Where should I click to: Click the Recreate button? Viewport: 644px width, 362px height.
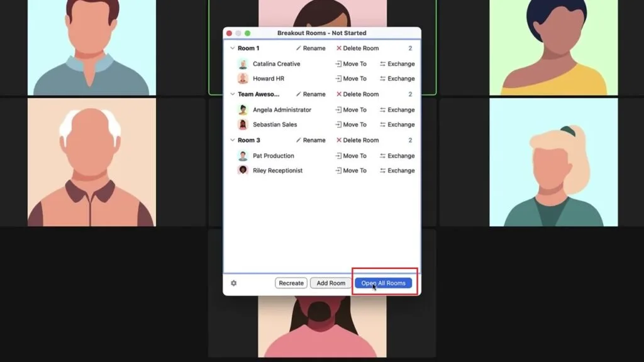click(x=291, y=283)
